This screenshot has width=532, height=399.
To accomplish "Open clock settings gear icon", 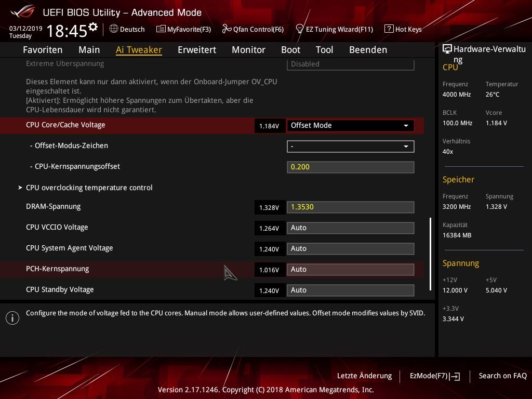I will tap(93, 27).
